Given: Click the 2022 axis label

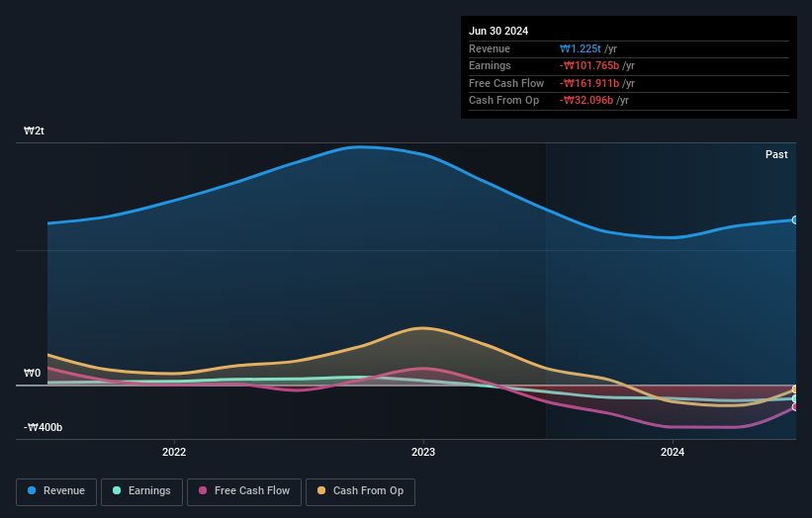Looking at the screenshot, I should (x=174, y=452).
